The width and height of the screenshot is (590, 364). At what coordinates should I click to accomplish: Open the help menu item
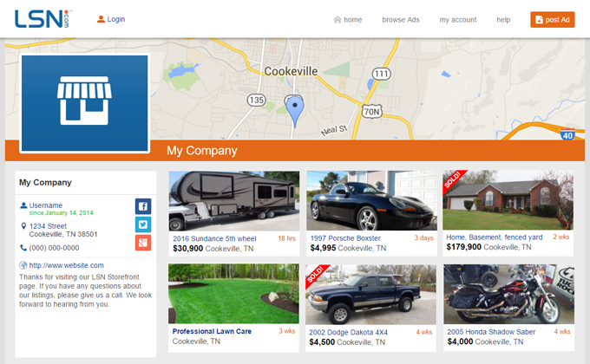pyautogui.click(x=503, y=20)
